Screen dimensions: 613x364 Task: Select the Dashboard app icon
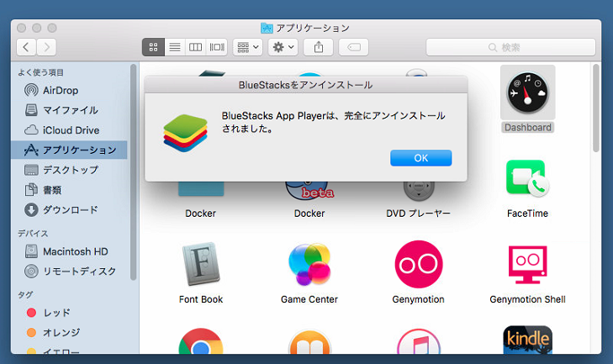(527, 92)
